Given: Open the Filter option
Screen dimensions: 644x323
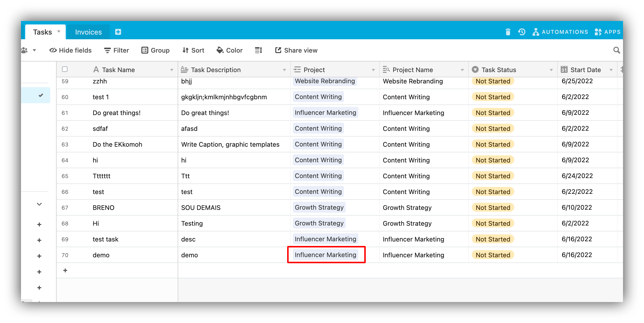Looking at the screenshot, I should coord(116,50).
